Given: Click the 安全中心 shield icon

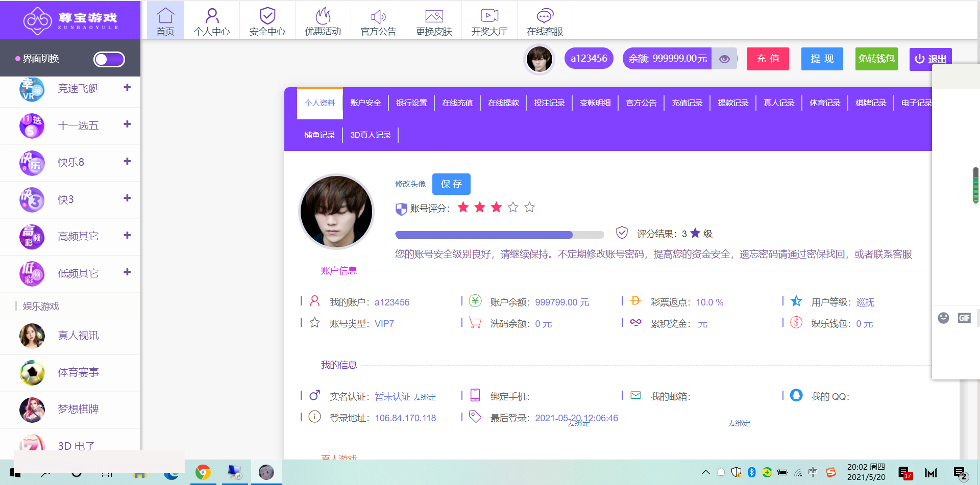Looking at the screenshot, I should pos(267,16).
